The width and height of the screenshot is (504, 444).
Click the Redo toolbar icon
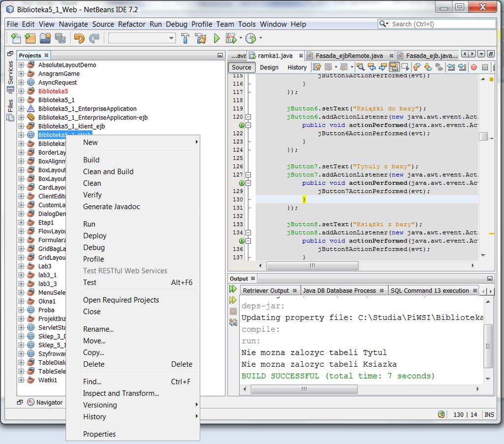click(x=94, y=38)
